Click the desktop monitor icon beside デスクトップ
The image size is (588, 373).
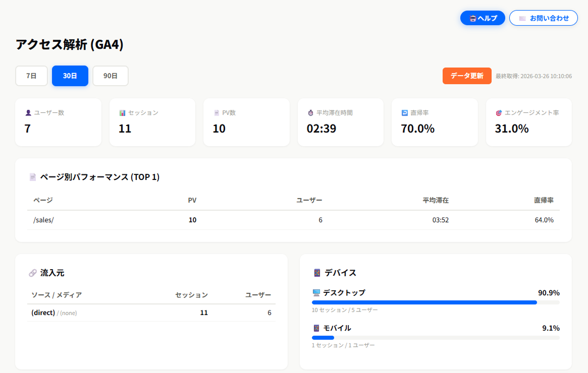pos(316,293)
